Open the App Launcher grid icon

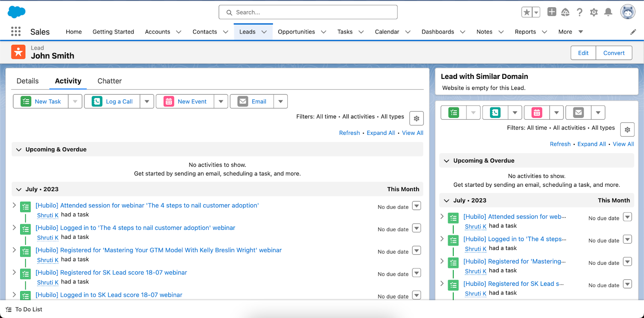16,31
